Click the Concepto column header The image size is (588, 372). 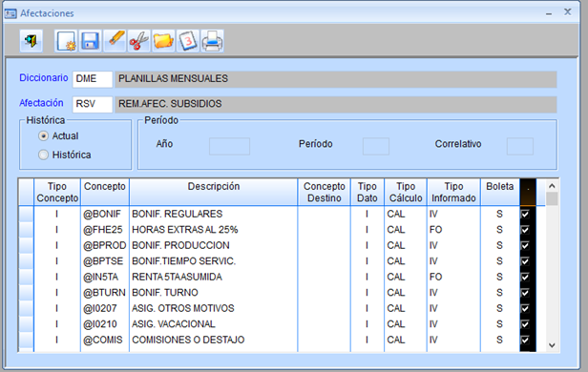tap(105, 192)
